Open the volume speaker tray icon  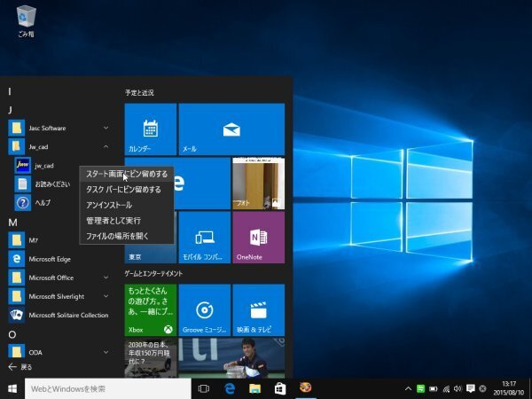click(x=458, y=389)
